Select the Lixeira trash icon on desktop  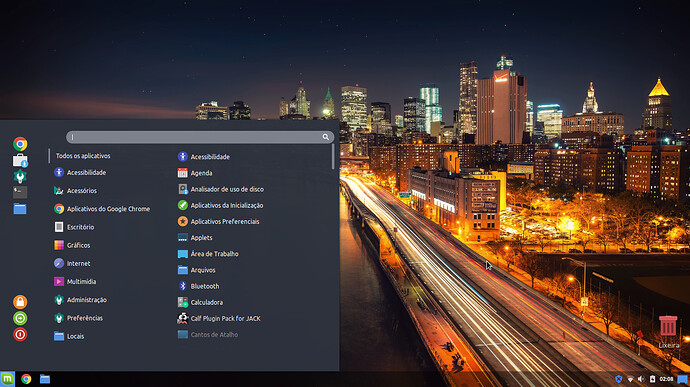668,331
